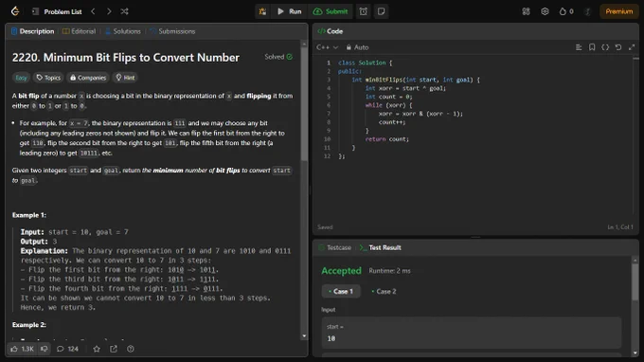Pick a random problem shuffle icon
The height and width of the screenshot is (362, 644).
124,11
